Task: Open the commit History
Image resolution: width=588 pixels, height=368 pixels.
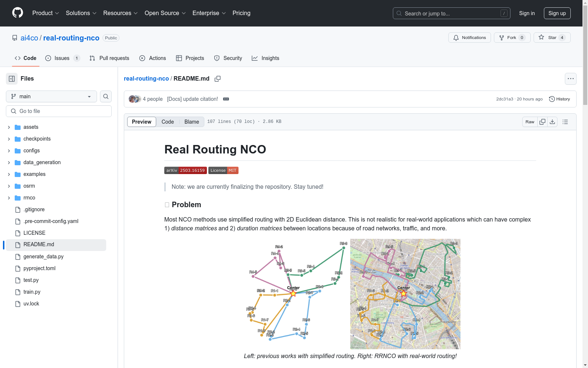Action: click(x=559, y=99)
